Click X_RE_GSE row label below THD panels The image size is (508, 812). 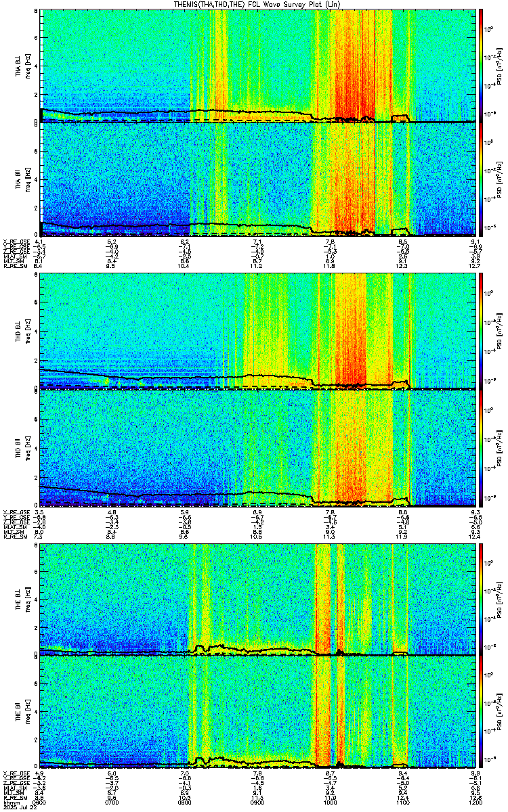click(x=15, y=512)
